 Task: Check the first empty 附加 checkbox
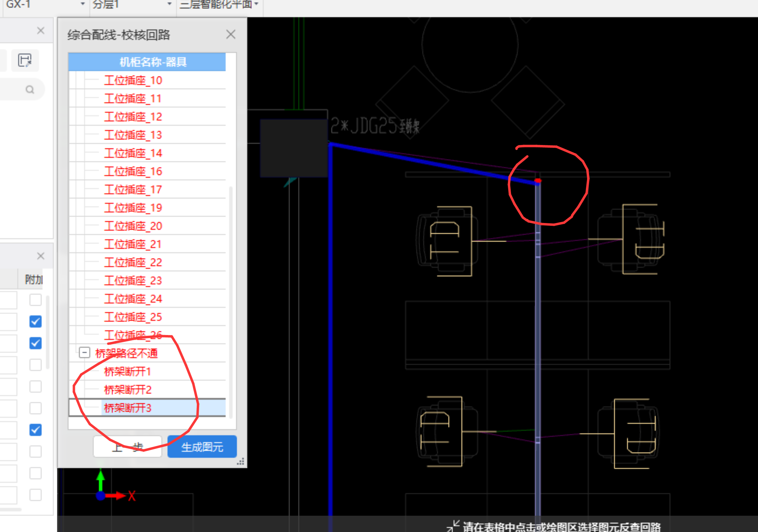click(35, 300)
